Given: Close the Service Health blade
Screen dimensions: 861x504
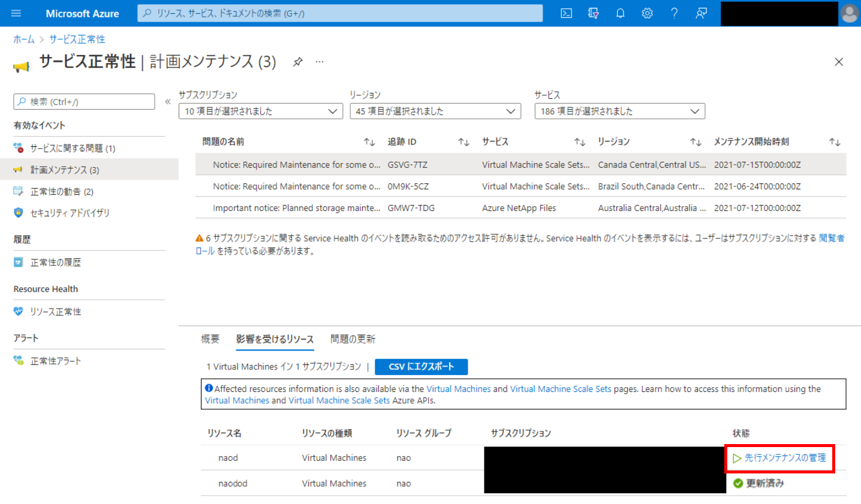Looking at the screenshot, I should click(x=839, y=62).
